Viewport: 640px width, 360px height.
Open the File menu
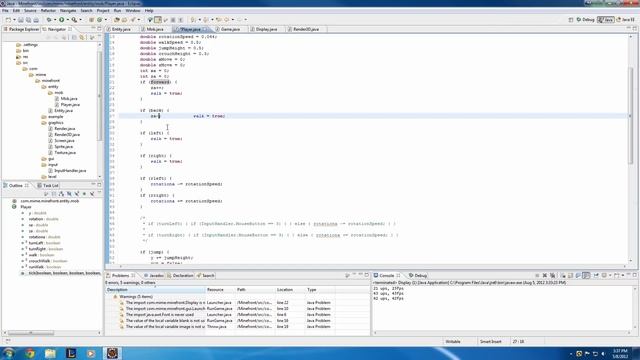point(5,11)
